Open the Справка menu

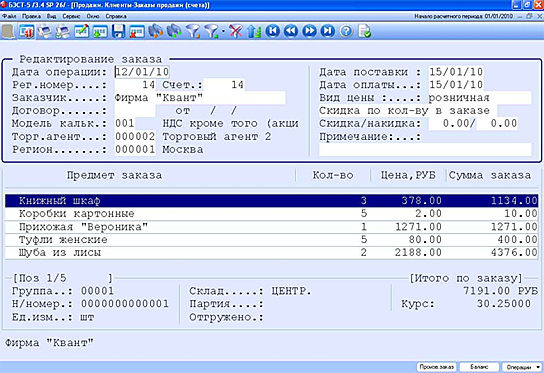coord(116,16)
